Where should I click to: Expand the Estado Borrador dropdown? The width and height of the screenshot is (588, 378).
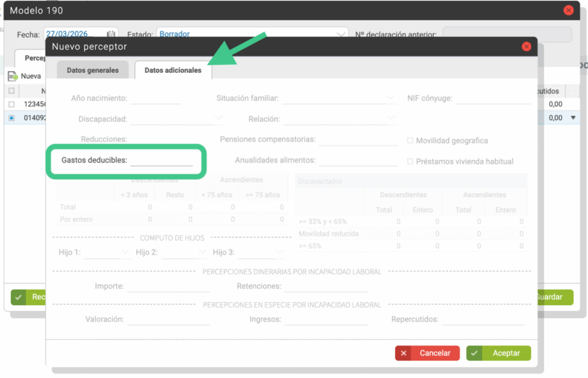coord(340,34)
